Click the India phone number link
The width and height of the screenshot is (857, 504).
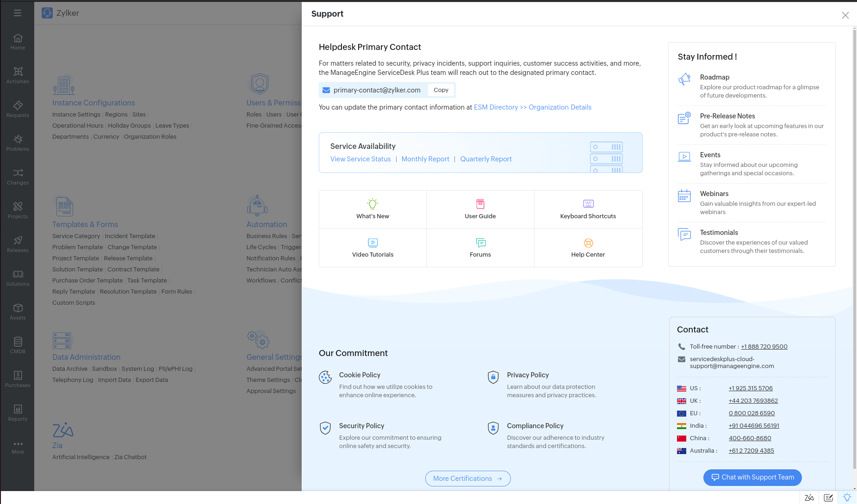click(754, 426)
